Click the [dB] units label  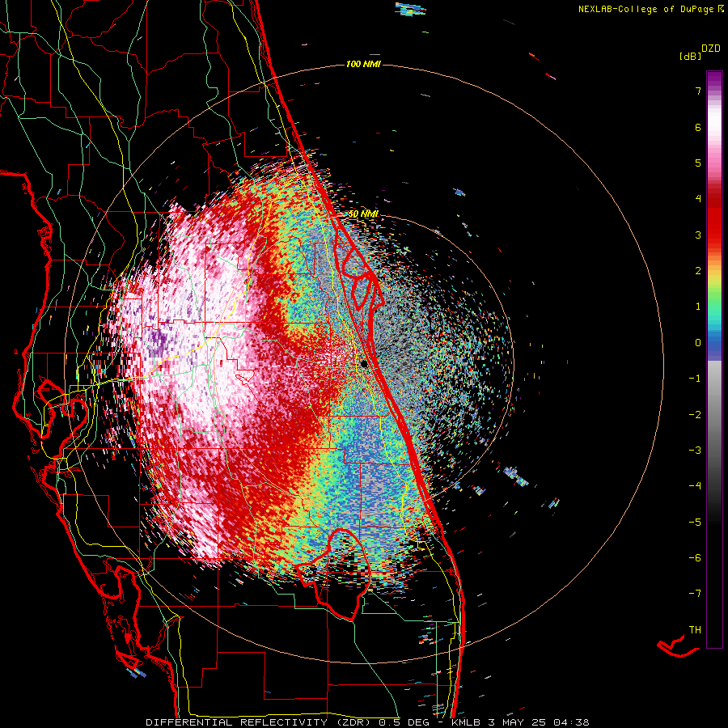click(690, 57)
